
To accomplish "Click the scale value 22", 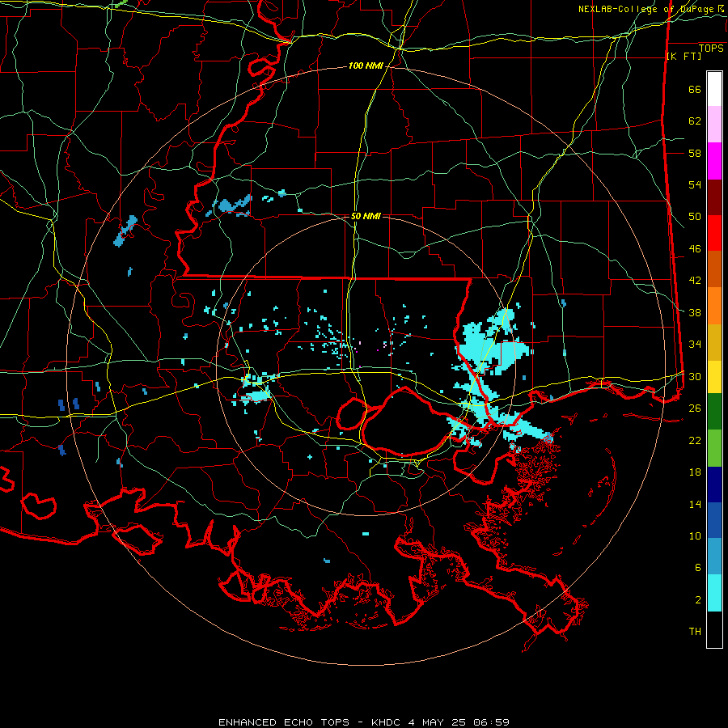I will pyautogui.click(x=695, y=441).
